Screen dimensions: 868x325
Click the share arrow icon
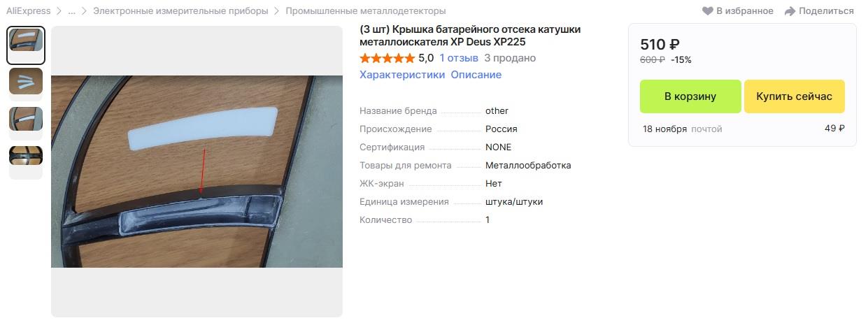790,11
